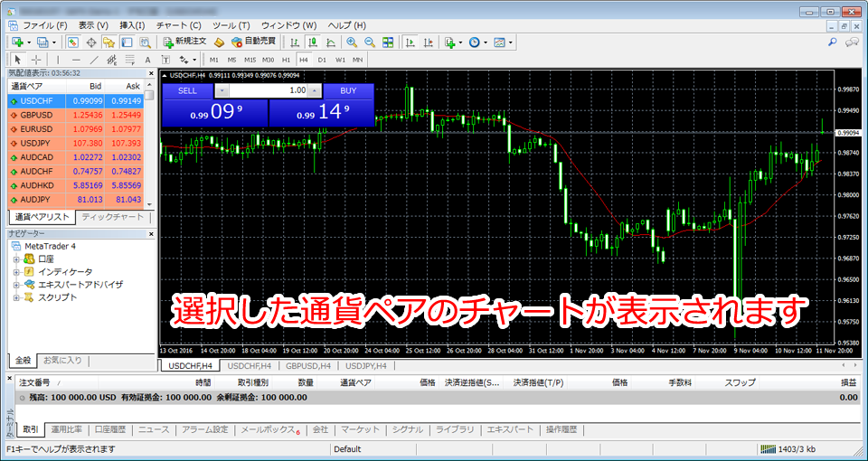The image size is (868, 461).
Task: Select the vertical line drawing tool
Action: point(58,60)
